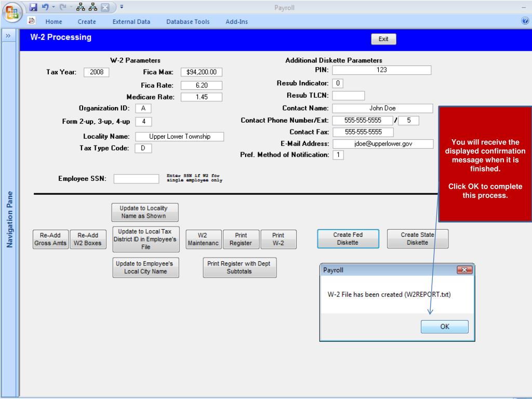This screenshot has height=399, width=532.
Task: Click the vertical Navigation Pane bar
Action: (9, 219)
